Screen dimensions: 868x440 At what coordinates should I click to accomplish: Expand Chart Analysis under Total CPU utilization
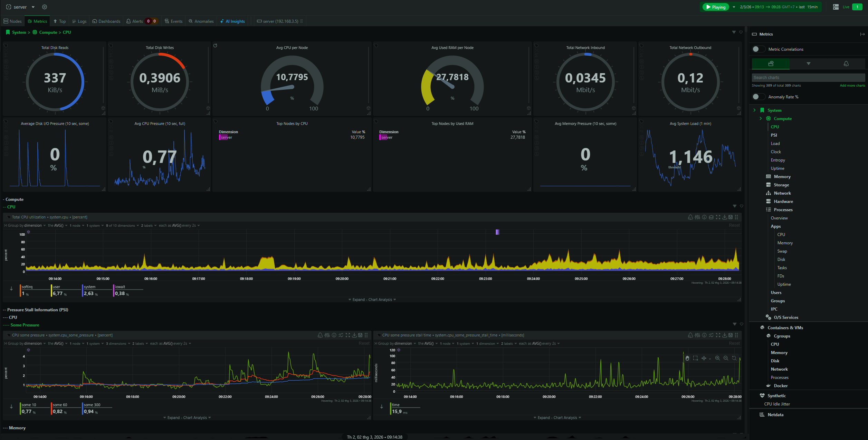point(372,300)
